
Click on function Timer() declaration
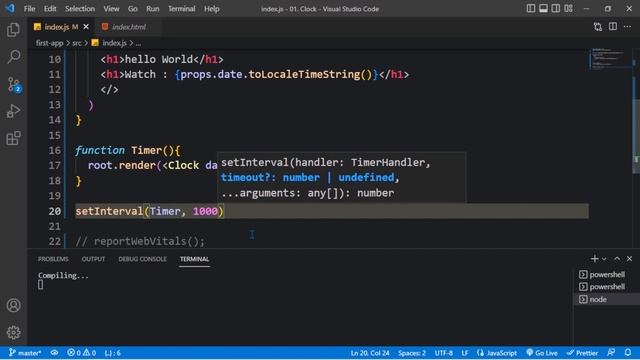click(127, 150)
